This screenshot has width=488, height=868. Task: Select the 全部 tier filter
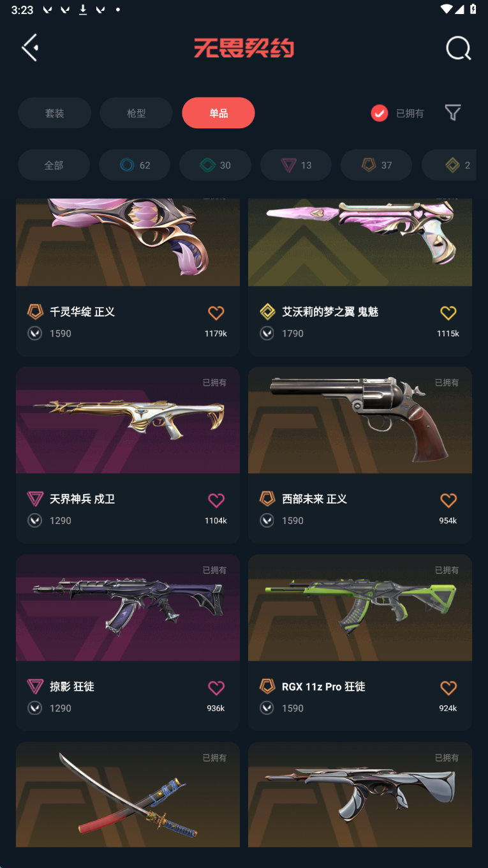pos(54,165)
